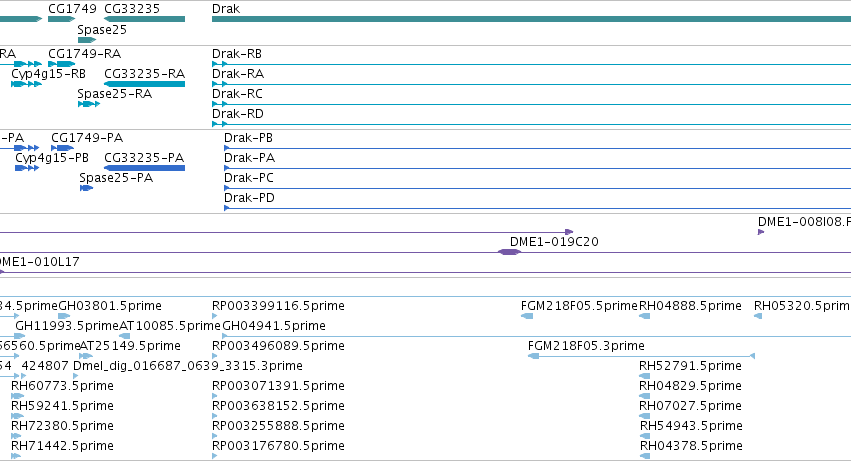Click the CG33235-PA protein bar glyph

144,168
